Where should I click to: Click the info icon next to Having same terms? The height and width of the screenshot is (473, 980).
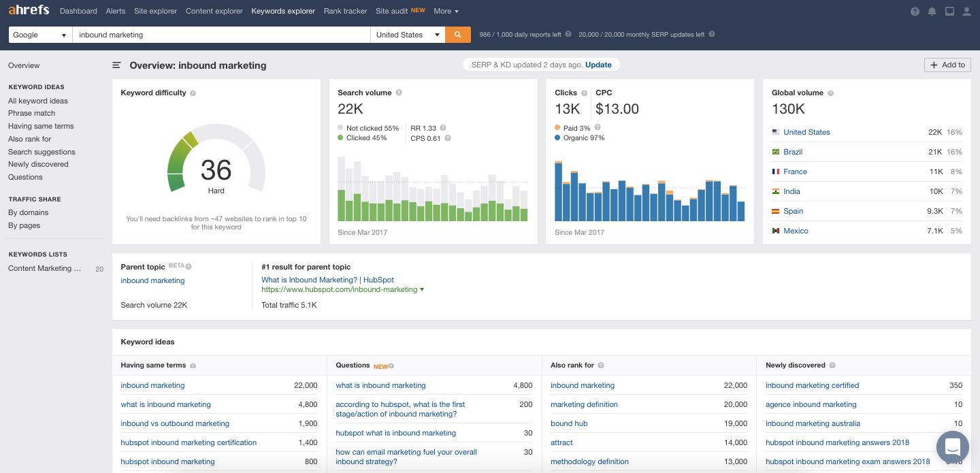[x=193, y=366]
